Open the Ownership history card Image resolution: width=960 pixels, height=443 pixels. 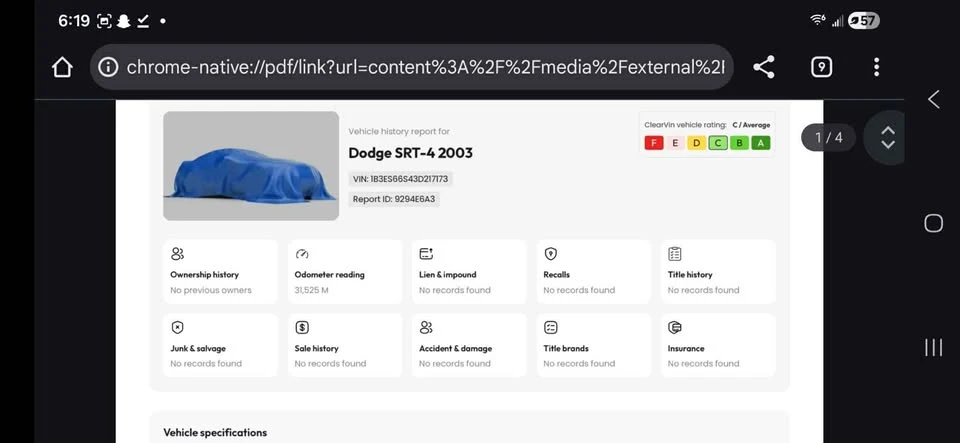pos(220,272)
